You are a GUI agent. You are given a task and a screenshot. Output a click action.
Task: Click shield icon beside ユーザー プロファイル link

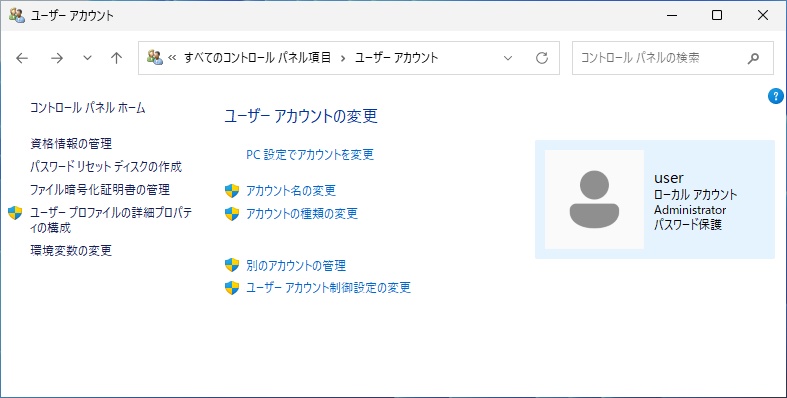coord(15,213)
